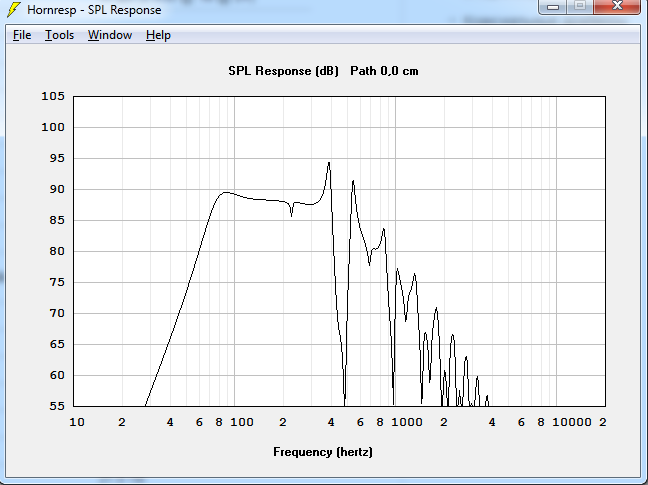Click the 55 dB y-axis label
The height and width of the screenshot is (485, 648).
pos(57,406)
